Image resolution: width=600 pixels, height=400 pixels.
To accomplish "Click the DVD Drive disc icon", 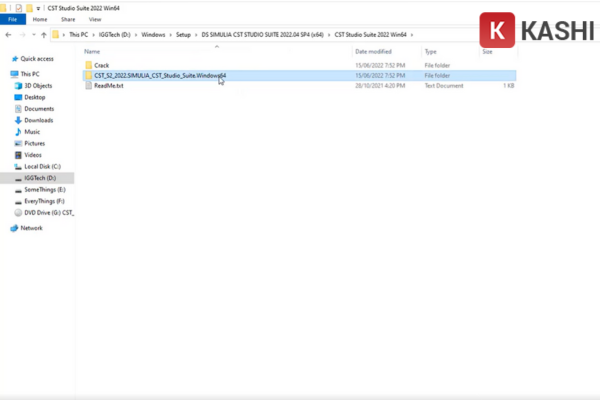I will (18, 212).
